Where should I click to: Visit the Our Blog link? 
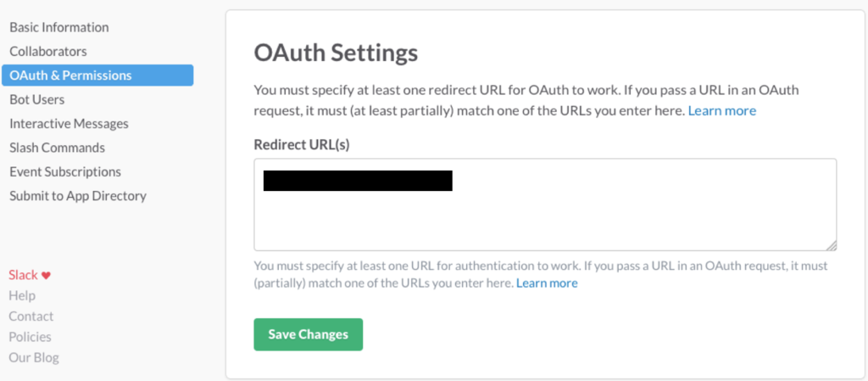click(34, 358)
